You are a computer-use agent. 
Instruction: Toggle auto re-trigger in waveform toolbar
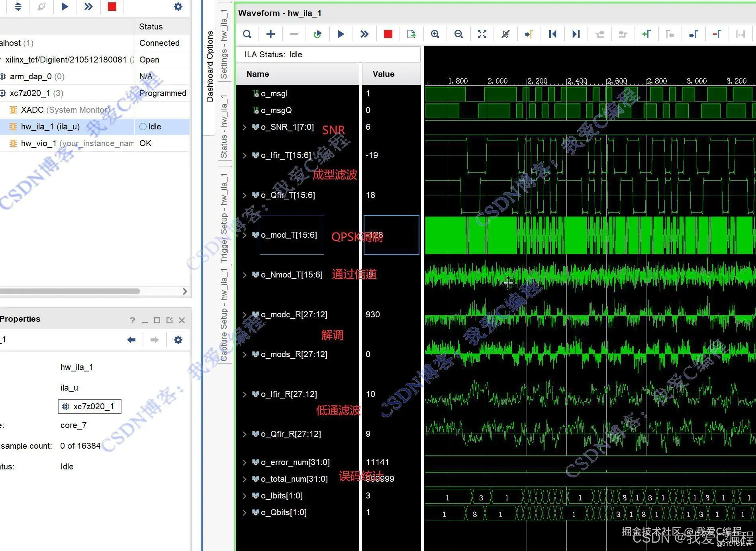coord(317,34)
